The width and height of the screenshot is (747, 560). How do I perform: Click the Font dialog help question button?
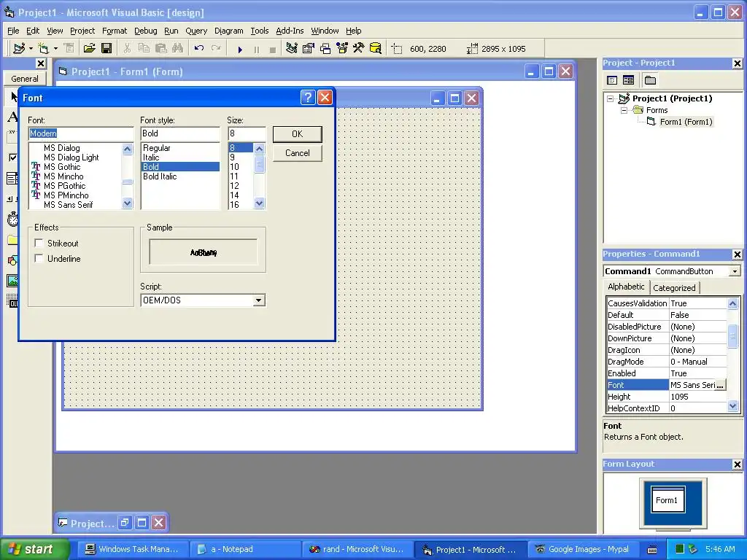pyautogui.click(x=309, y=97)
